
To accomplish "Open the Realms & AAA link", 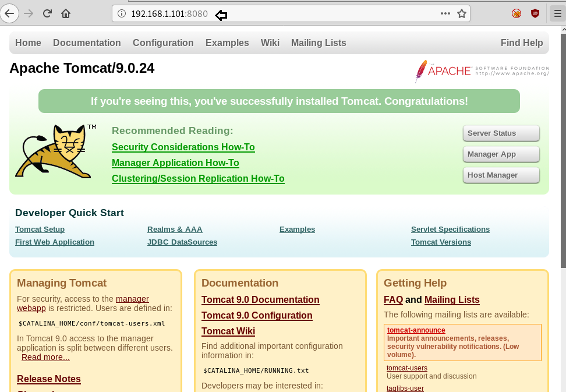I will tap(175, 229).
